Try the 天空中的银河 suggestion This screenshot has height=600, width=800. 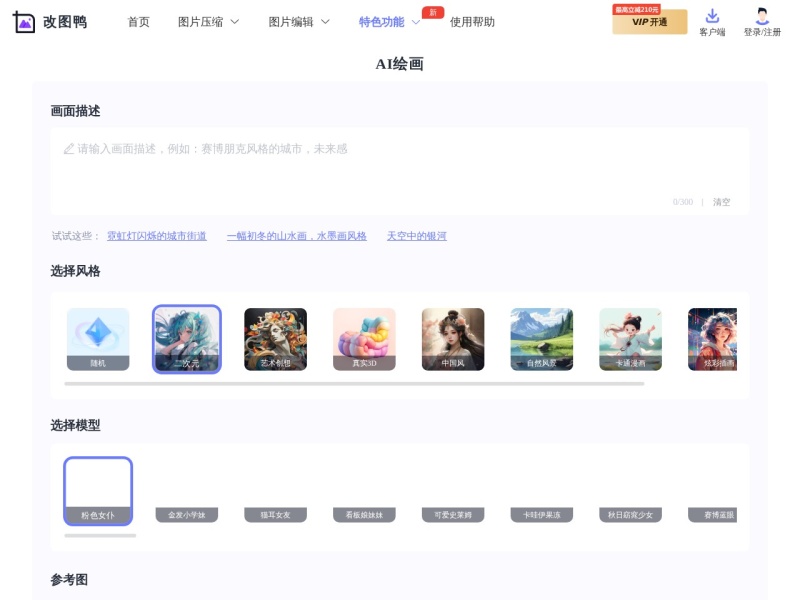pos(416,236)
